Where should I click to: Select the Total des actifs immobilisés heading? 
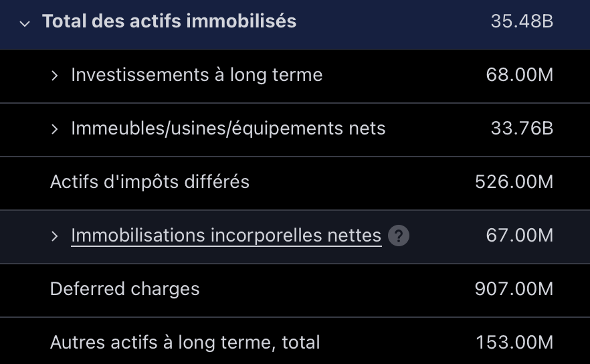pos(169,21)
